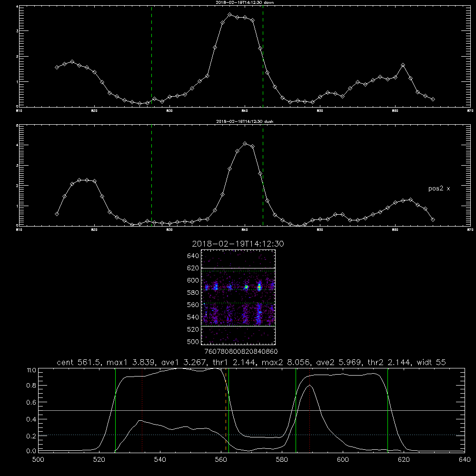This screenshot has width=476, height=476.
Task: Click the timestamp title above the heatmap
Action: tap(238, 244)
